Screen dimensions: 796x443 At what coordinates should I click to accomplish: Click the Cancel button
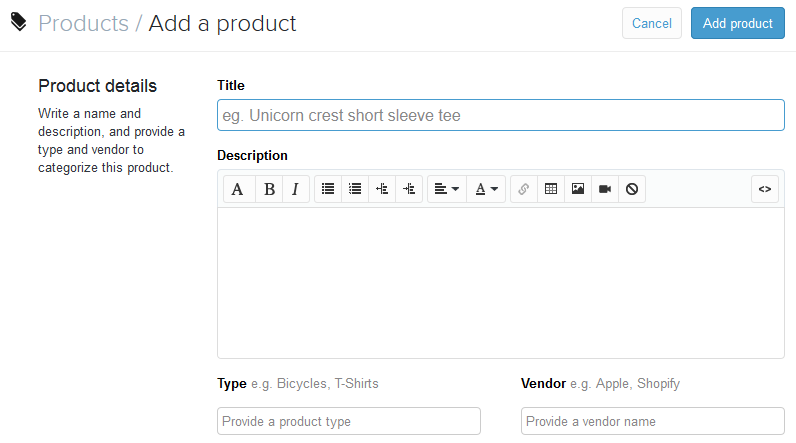[652, 23]
